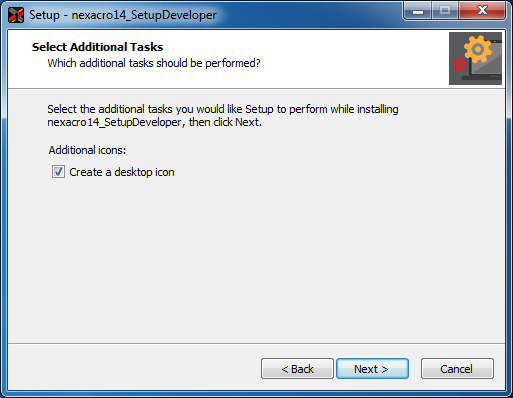Image resolution: width=513 pixels, height=398 pixels.
Task: Click the 'Additional icons:' group label
Action: pyautogui.click(x=87, y=150)
